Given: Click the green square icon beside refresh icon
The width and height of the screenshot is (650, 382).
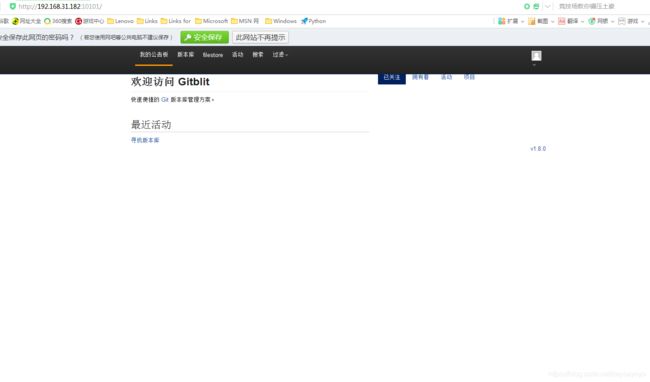Looking at the screenshot, I should 536,6.
